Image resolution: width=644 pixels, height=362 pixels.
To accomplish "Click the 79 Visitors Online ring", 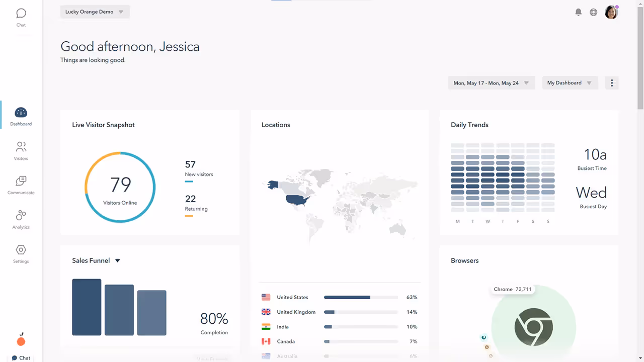I will (120, 187).
